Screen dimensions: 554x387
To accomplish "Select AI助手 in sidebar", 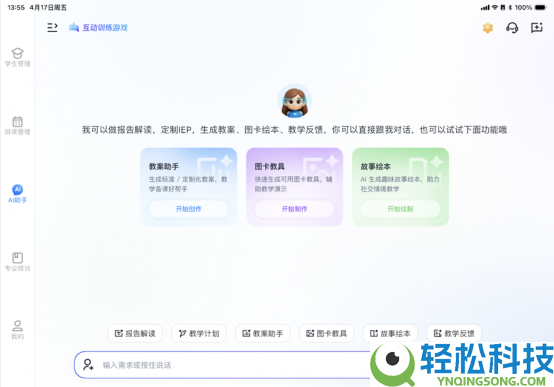I will 17,194.
